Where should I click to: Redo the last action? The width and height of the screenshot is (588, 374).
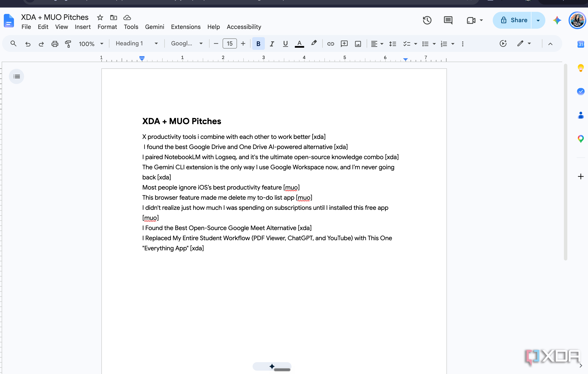(x=41, y=44)
